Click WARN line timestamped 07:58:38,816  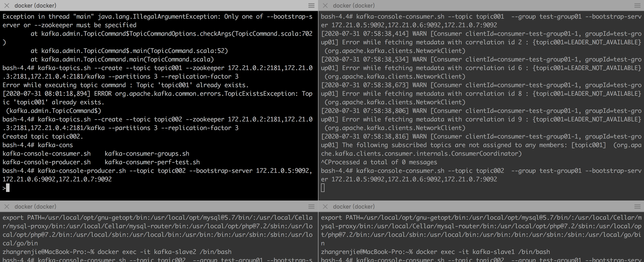pyautogui.click(x=481, y=137)
